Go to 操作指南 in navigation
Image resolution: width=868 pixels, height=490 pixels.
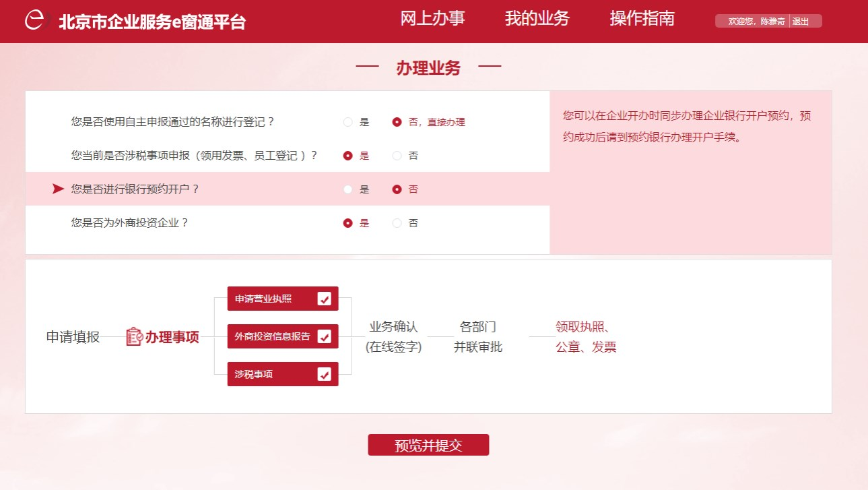click(642, 19)
